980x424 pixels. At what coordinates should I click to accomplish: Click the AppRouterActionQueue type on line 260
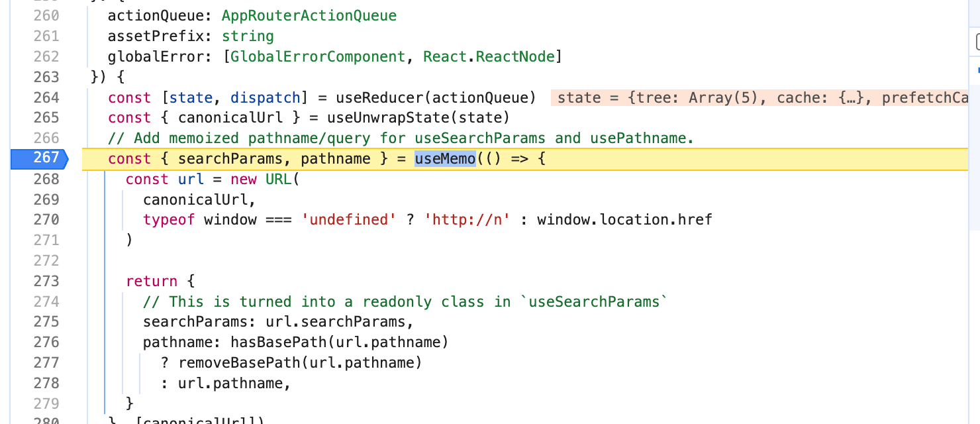click(309, 15)
